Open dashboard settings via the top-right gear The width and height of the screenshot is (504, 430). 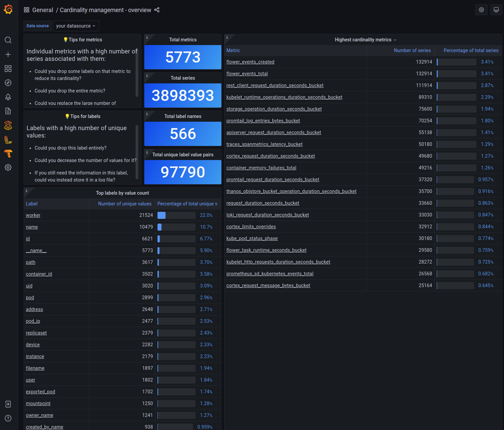[481, 10]
